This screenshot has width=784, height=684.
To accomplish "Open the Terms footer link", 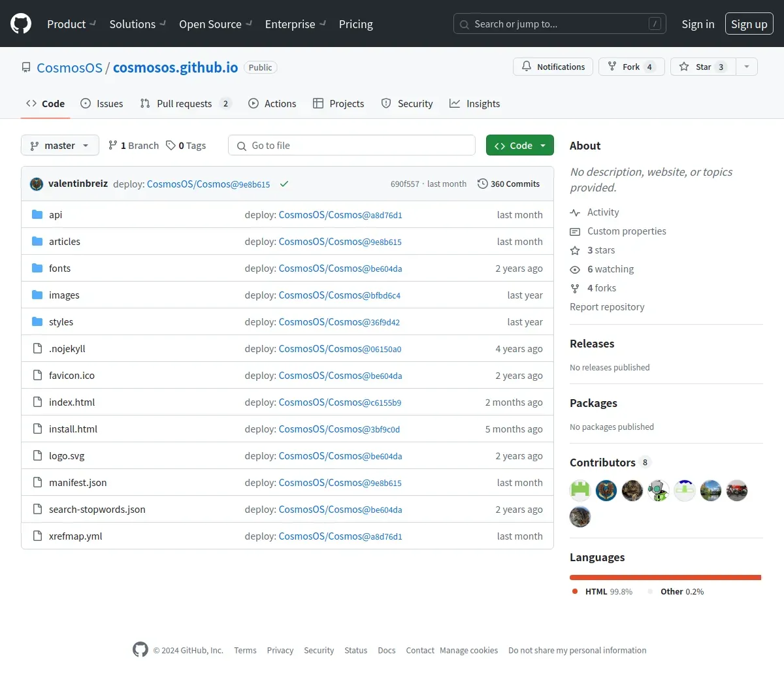I will click(245, 650).
